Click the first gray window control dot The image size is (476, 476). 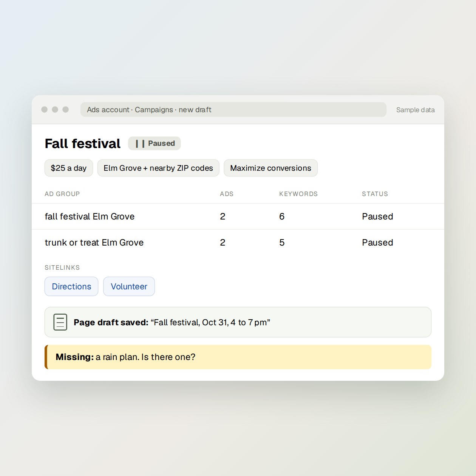(44, 110)
